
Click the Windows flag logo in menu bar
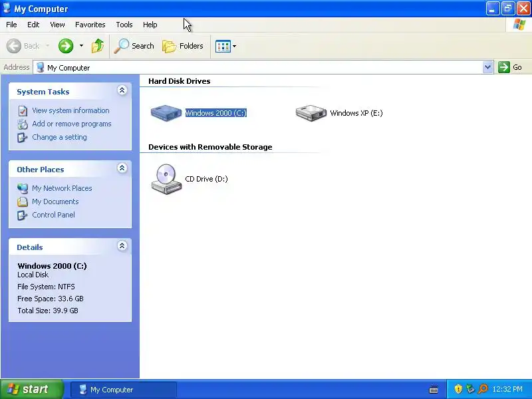coord(519,25)
